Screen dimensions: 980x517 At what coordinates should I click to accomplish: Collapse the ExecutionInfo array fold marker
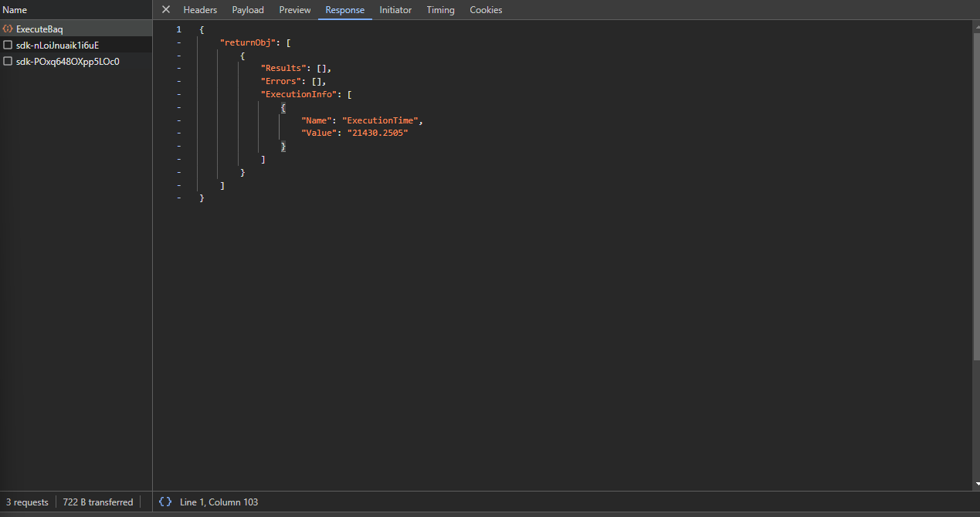coord(179,94)
